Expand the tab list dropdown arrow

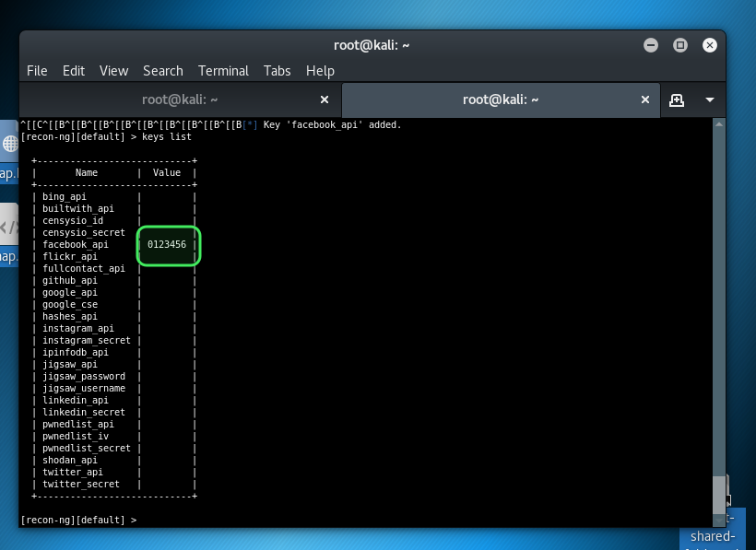[710, 99]
